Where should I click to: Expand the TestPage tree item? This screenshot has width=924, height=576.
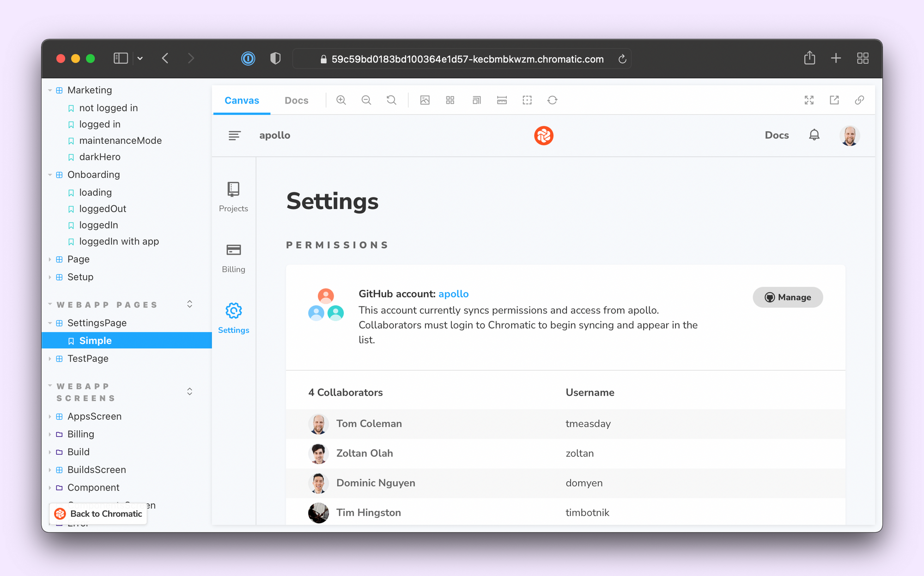(x=50, y=359)
